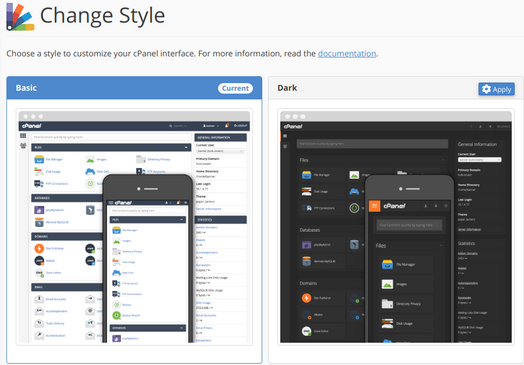Screen dimensions: 524x365
Task: Click the gear icon in Apply button
Action: 486,89
